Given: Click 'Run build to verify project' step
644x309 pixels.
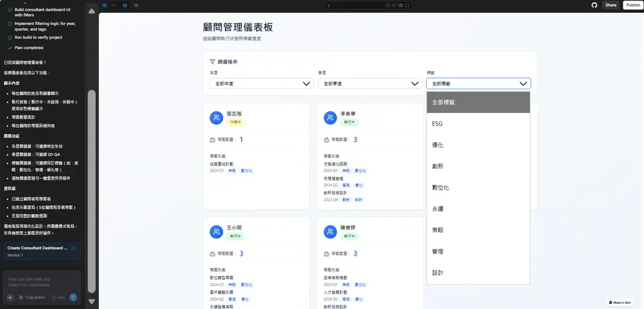Looking at the screenshot, I should (38, 37).
